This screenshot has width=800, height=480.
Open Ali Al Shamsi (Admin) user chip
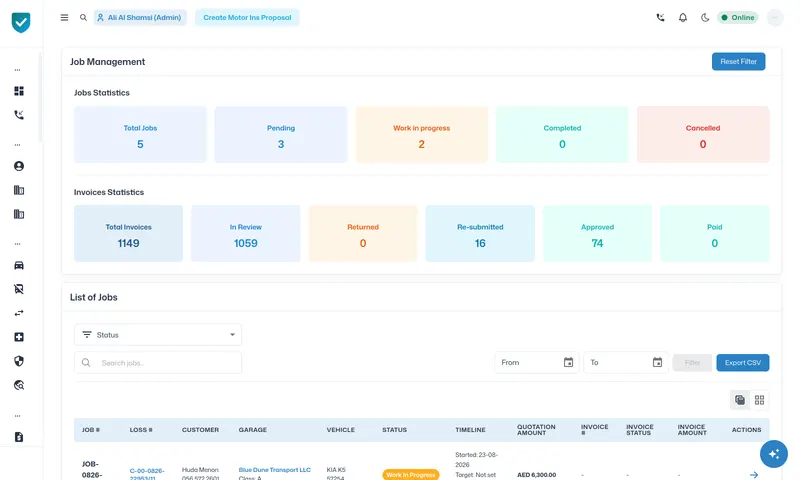click(x=140, y=17)
